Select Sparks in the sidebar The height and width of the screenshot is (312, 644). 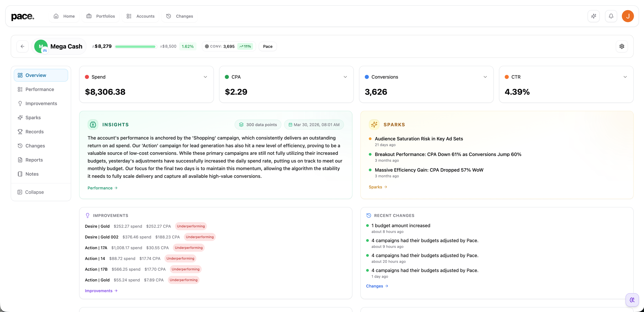(x=33, y=118)
